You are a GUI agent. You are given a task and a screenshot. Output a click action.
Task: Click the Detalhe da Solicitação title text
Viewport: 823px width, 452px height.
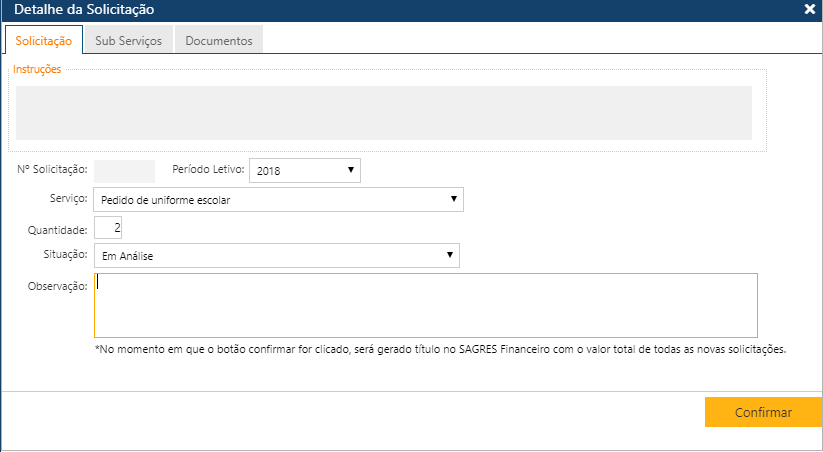(x=84, y=10)
